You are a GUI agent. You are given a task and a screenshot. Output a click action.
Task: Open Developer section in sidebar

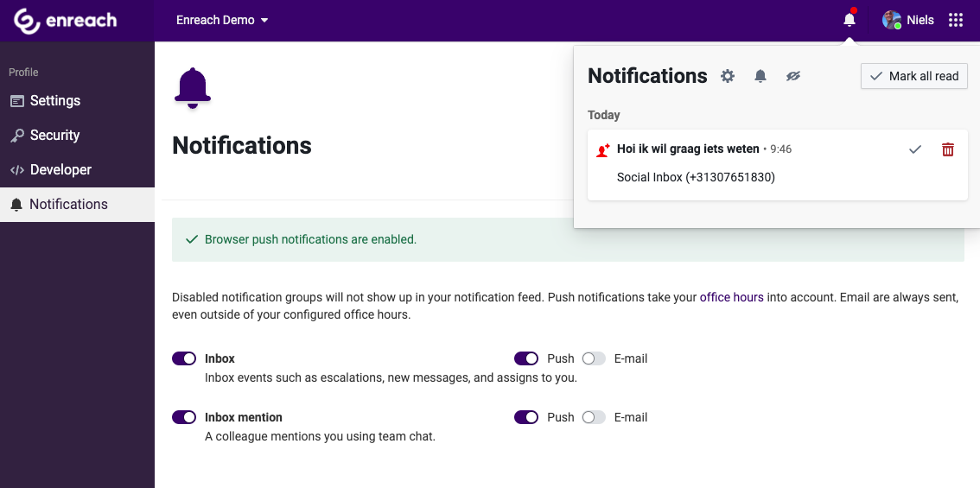[60, 169]
